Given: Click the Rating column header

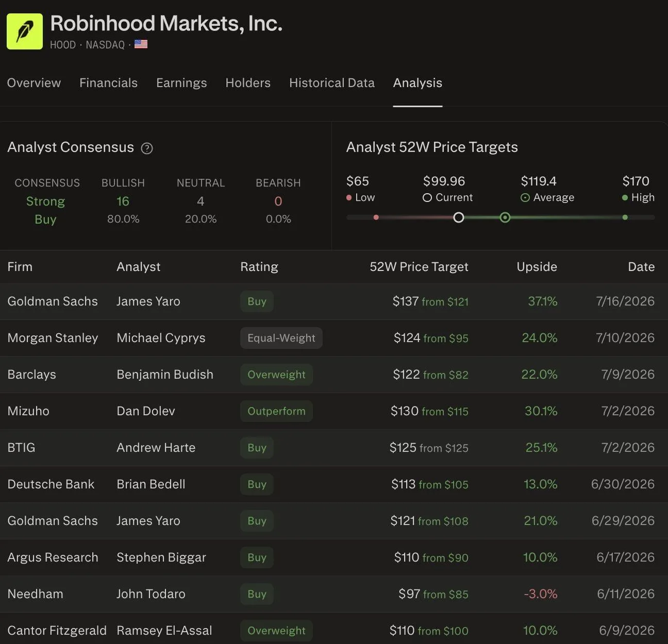Looking at the screenshot, I should coord(259,267).
